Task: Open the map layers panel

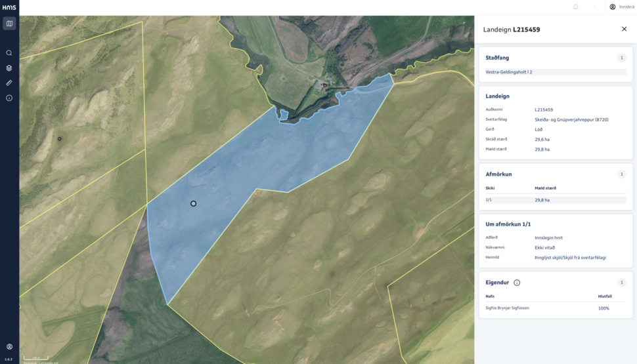Action: click(x=9, y=68)
